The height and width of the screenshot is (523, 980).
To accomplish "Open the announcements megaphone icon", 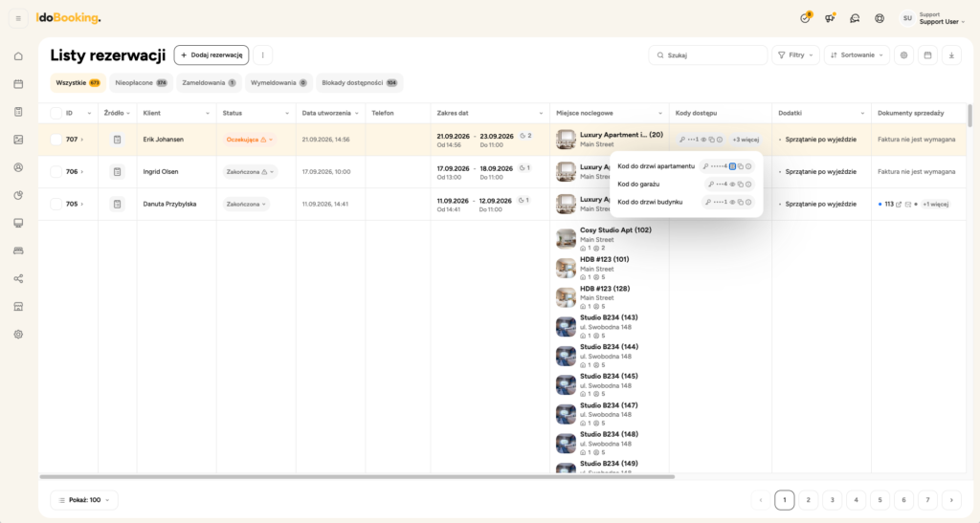I will pos(830,18).
